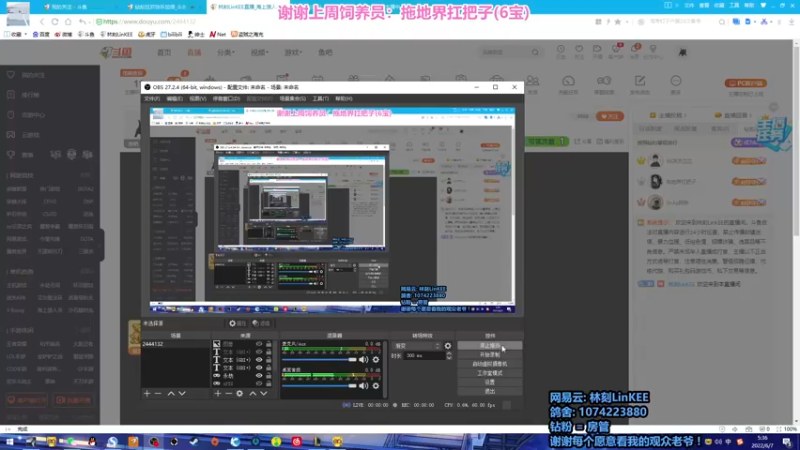
Task: Open the scene transition type dropdown
Action: pyautogui.click(x=416, y=346)
